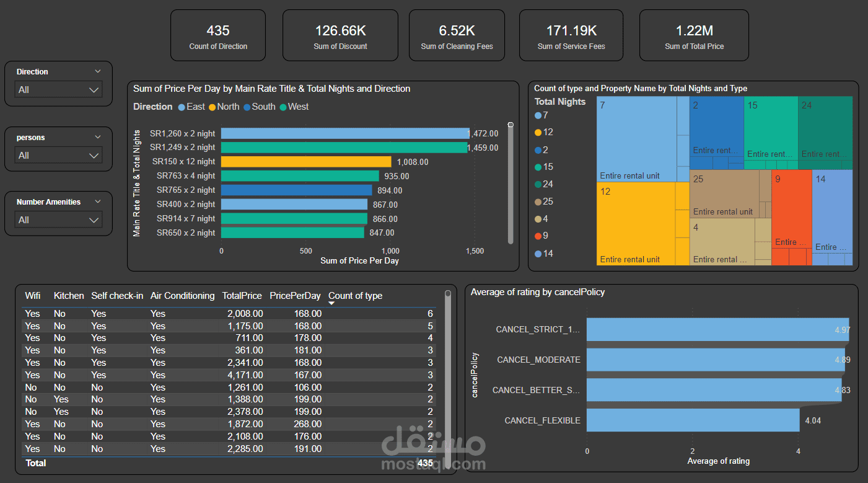Image resolution: width=868 pixels, height=483 pixels.
Task: Click the Total Nights 25 legend dot
Action: pyautogui.click(x=538, y=202)
